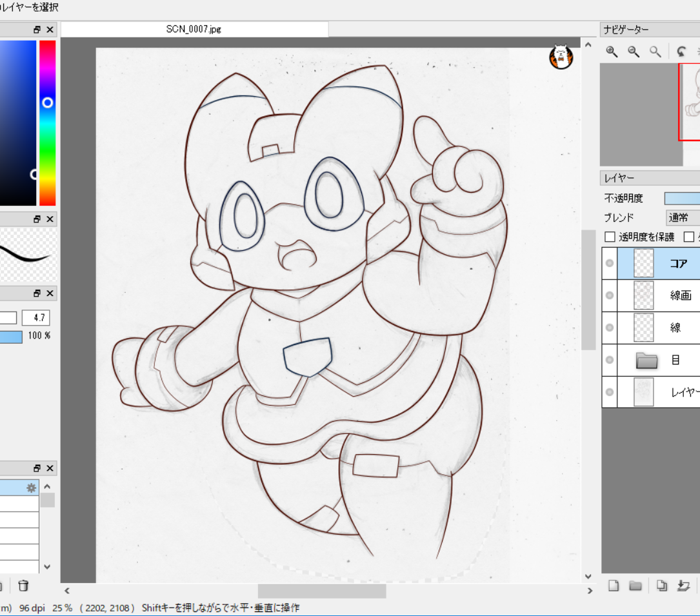Click the layer 不透明度 opacity slider
This screenshot has width=700, height=616.
coord(682,199)
